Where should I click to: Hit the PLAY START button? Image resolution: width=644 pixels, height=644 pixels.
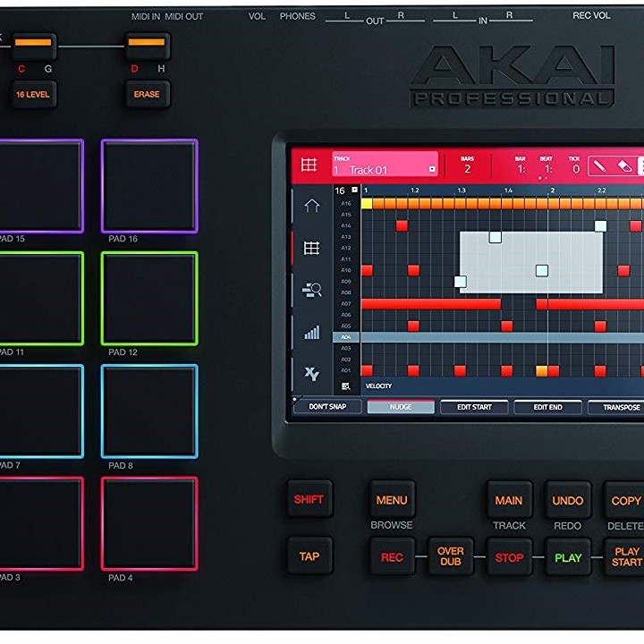[624, 557]
